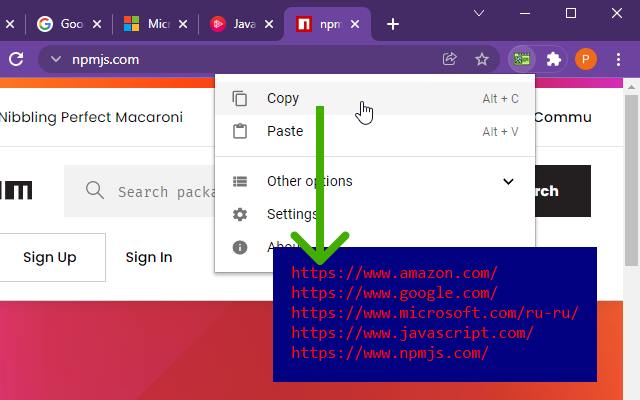Reload the npmjs.com page

[16, 59]
